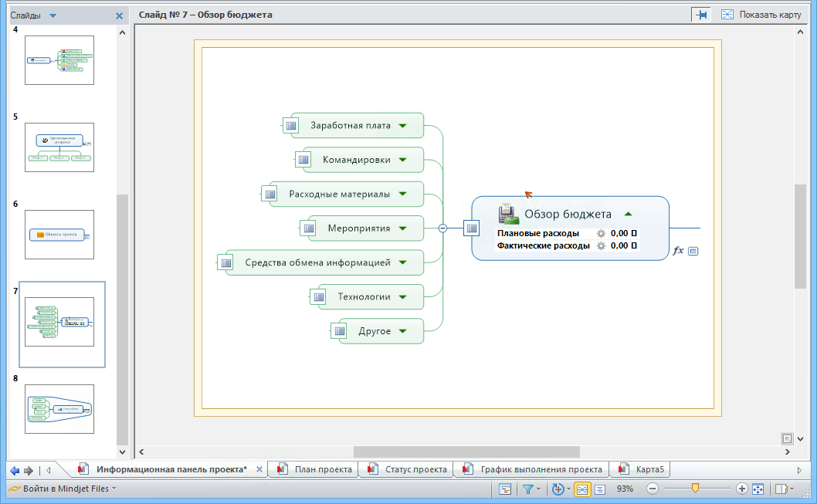Click the 'Показать карту' button
The height and width of the screenshot is (504, 817).
pyautogui.click(x=761, y=15)
